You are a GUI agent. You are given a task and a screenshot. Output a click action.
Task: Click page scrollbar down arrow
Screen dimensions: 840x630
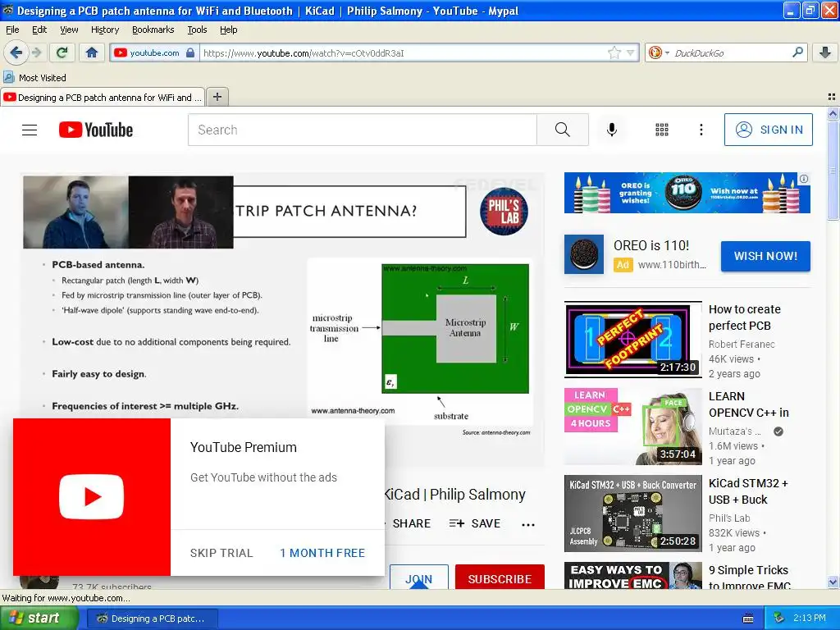[x=833, y=582]
